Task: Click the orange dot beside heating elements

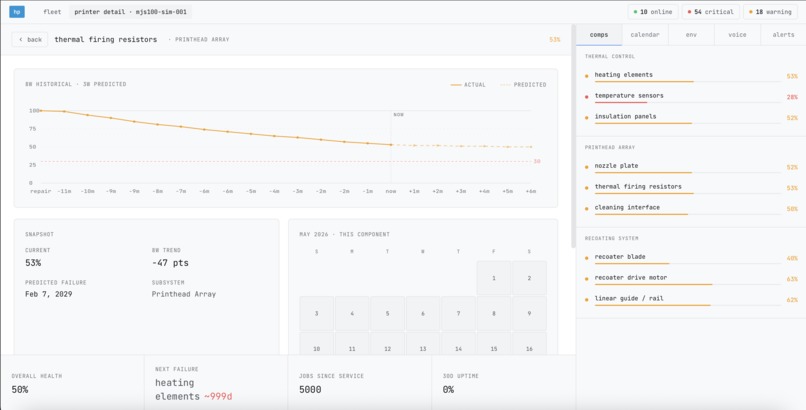Action: click(x=587, y=76)
